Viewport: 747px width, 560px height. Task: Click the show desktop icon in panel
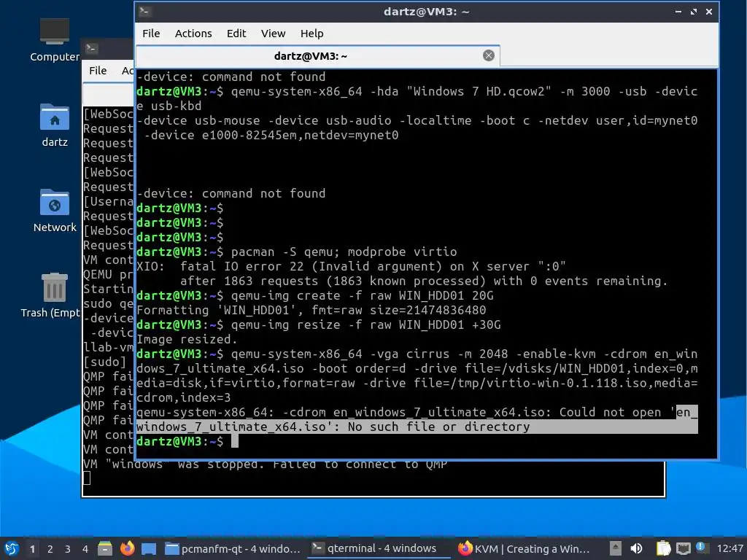click(x=149, y=548)
